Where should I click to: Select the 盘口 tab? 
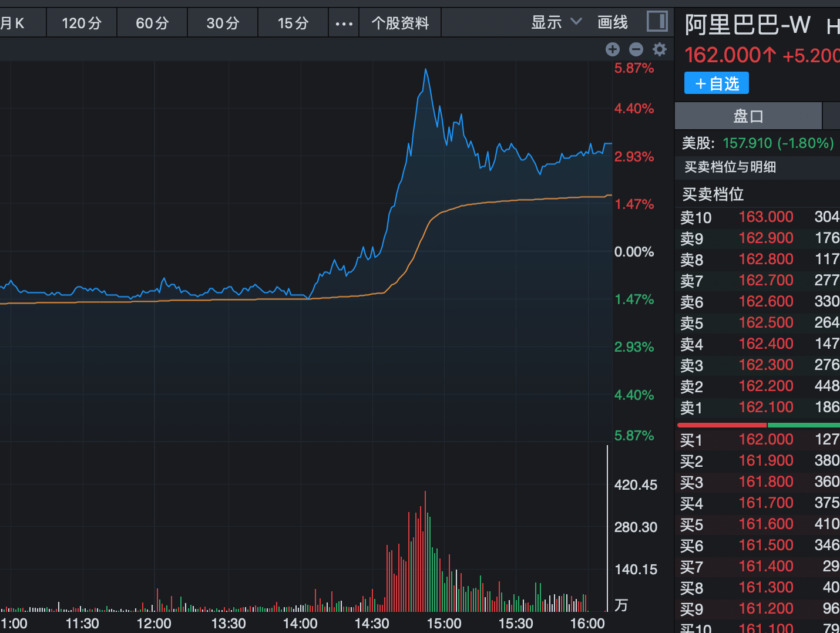pyautogui.click(x=748, y=116)
